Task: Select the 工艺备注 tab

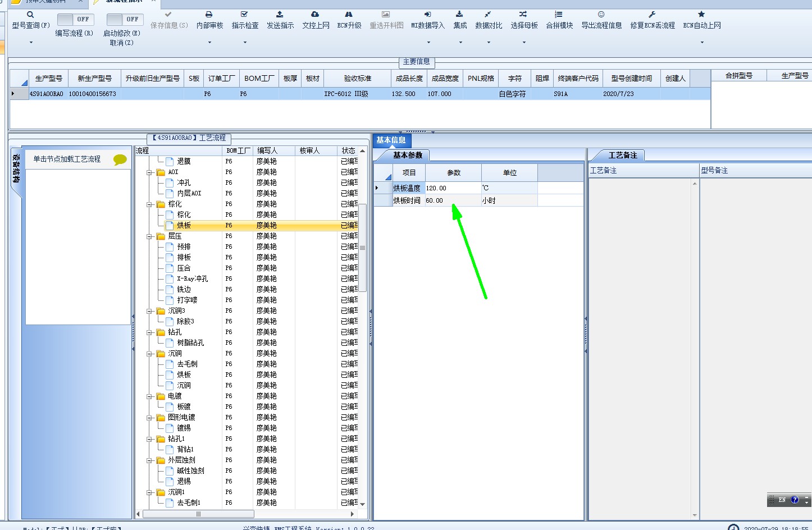Action: 623,156
